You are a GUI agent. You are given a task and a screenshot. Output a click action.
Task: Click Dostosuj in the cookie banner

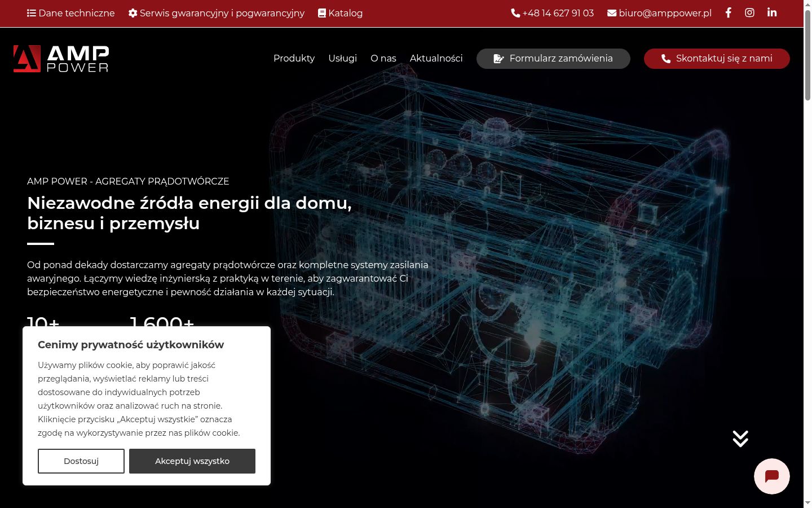point(81,461)
